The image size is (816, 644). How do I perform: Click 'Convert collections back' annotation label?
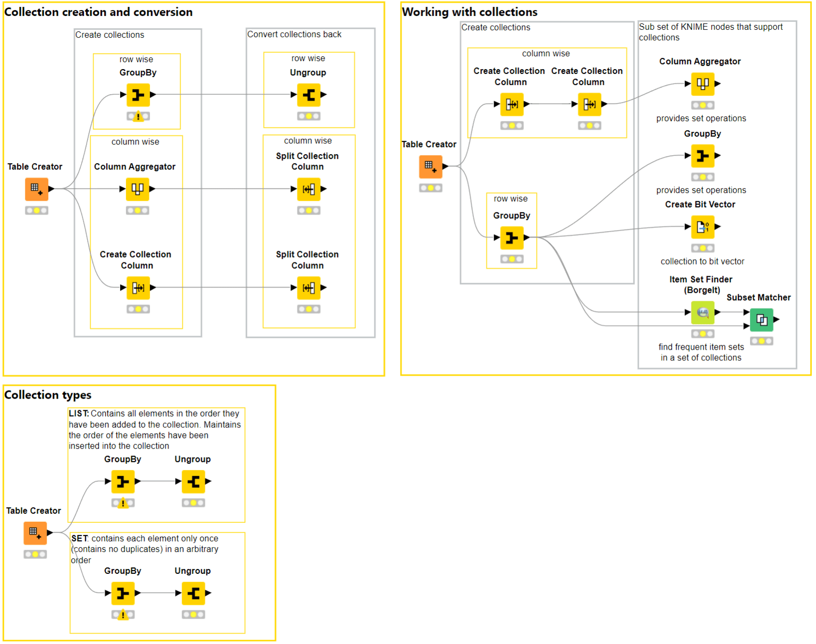tap(294, 34)
